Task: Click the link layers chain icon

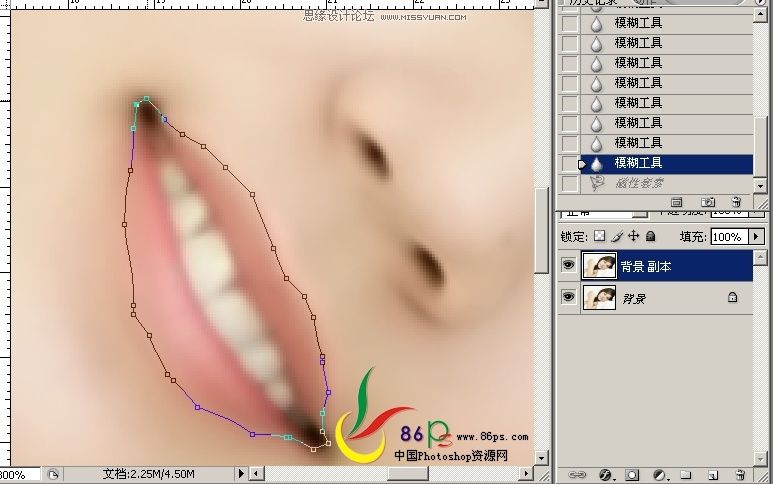Action: (x=576, y=475)
